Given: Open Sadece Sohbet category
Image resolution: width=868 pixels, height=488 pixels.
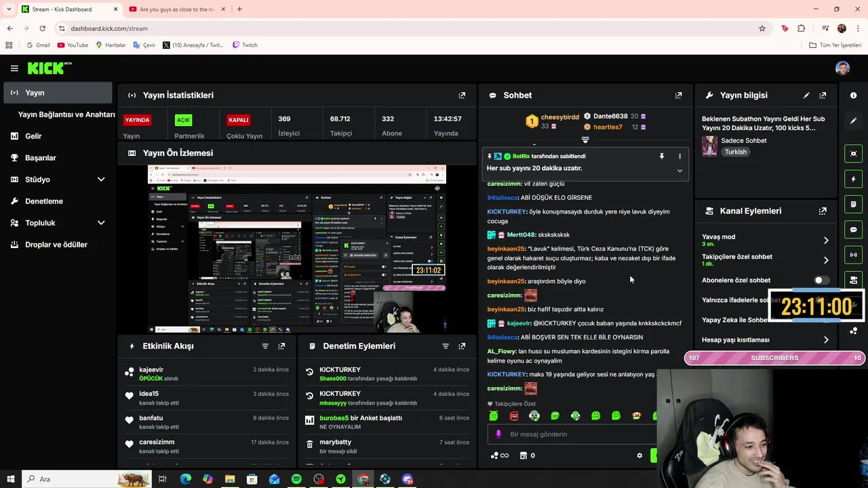Looking at the screenshot, I should [744, 141].
